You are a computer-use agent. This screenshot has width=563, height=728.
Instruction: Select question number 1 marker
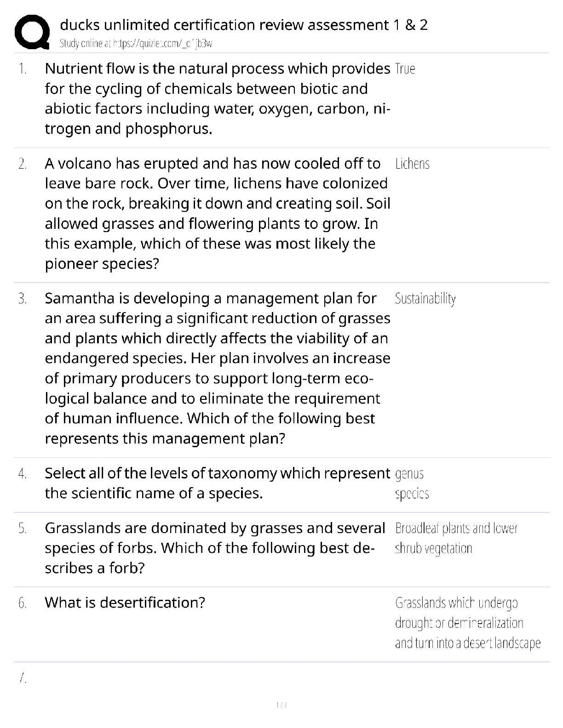point(22,69)
